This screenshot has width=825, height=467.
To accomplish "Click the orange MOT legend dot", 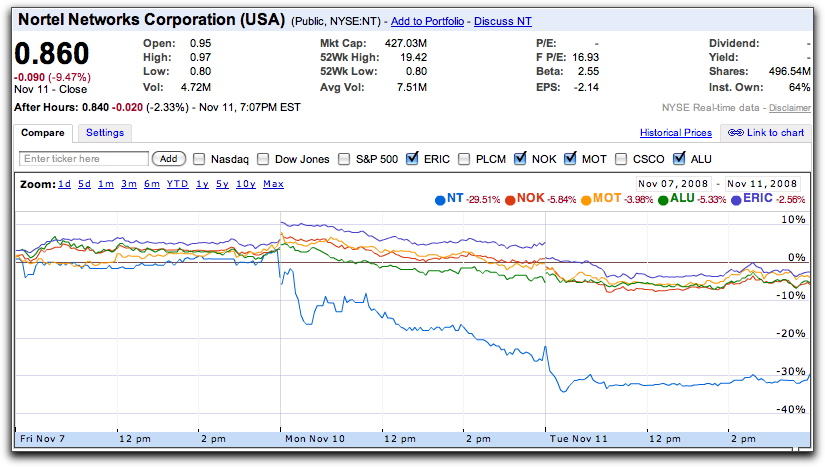I will (x=586, y=200).
